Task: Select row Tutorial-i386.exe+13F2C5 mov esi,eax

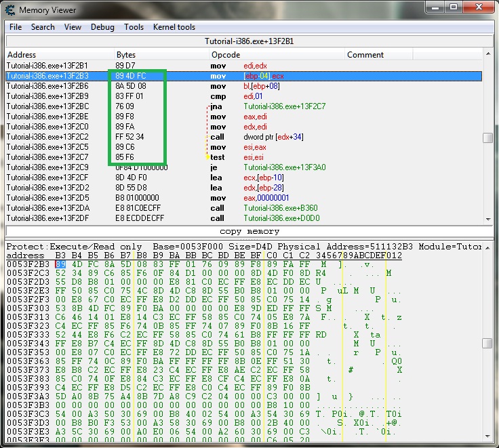Action: click(x=244, y=147)
